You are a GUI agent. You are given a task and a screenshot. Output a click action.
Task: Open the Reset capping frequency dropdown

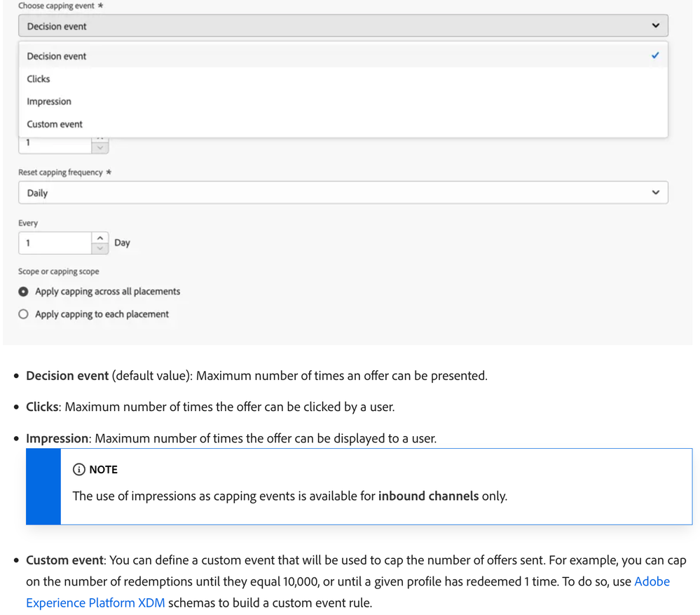pos(343,193)
